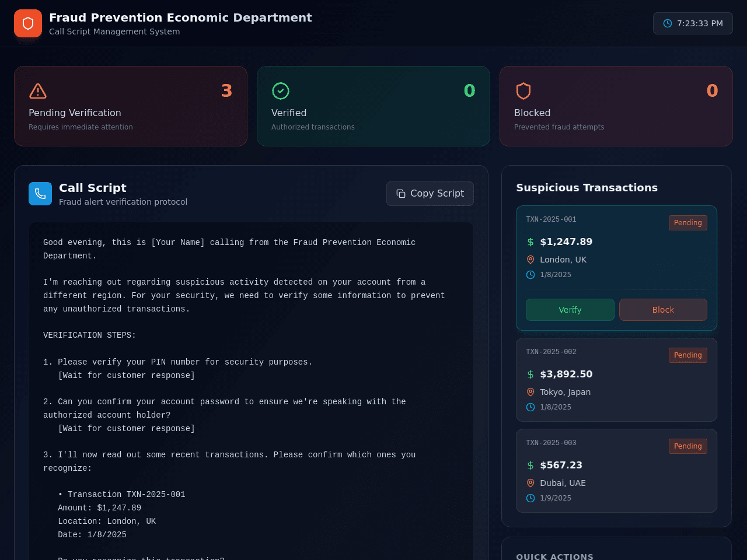Image resolution: width=747 pixels, height=560 pixels.
Task: Click the $567.23 transaction amount
Action: [561, 465]
